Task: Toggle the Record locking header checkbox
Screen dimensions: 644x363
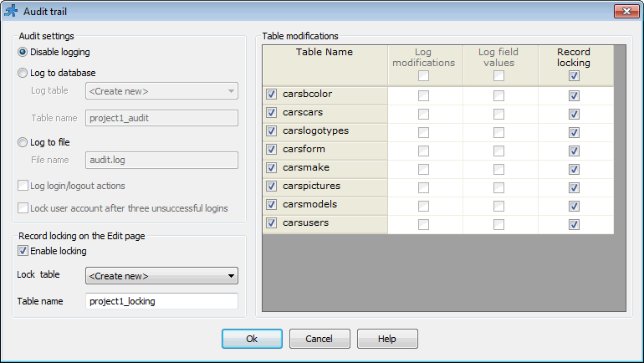Action: click(x=574, y=76)
